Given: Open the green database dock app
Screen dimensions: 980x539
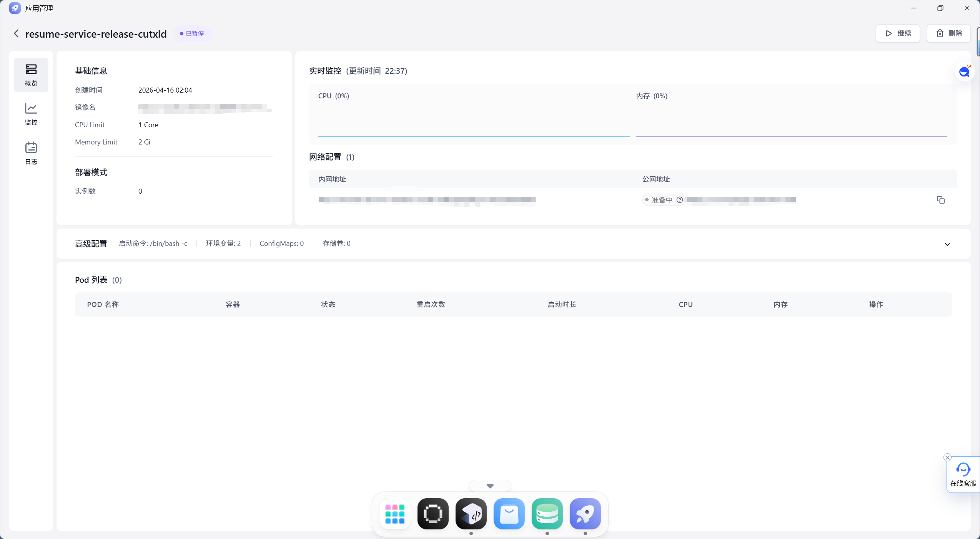Looking at the screenshot, I should (547, 514).
